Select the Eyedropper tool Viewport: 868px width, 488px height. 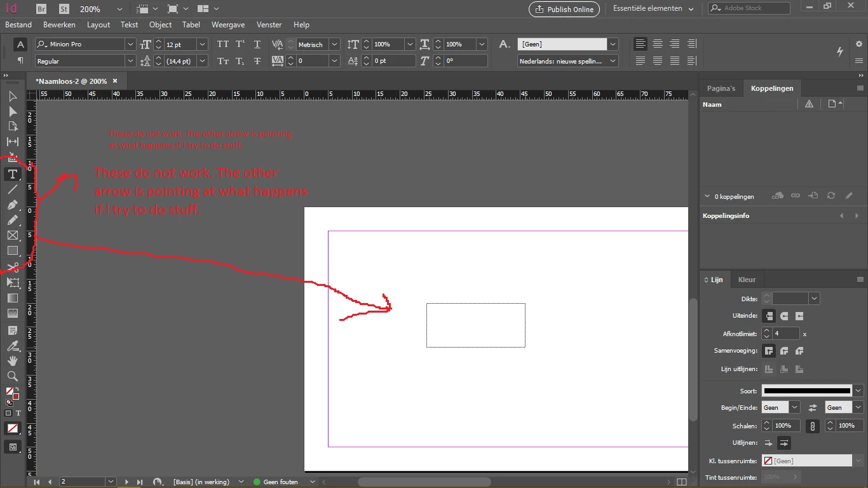(13, 346)
